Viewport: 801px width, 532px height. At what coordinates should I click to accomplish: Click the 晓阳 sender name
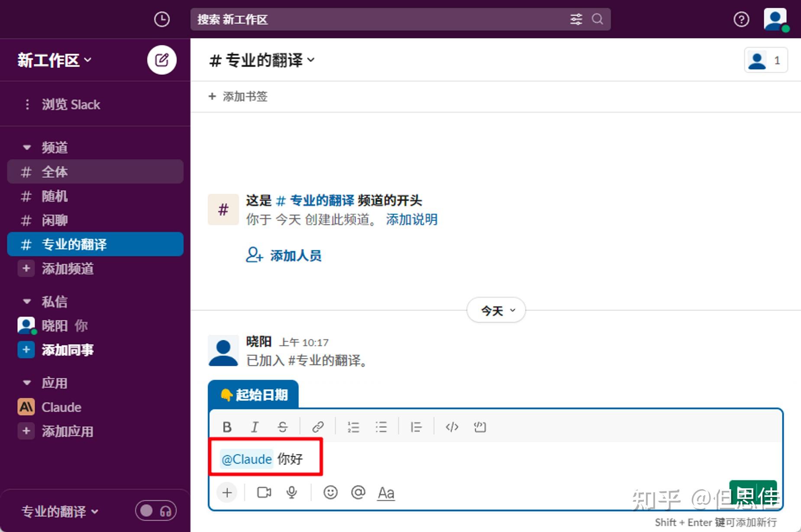(x=258, y=342)
